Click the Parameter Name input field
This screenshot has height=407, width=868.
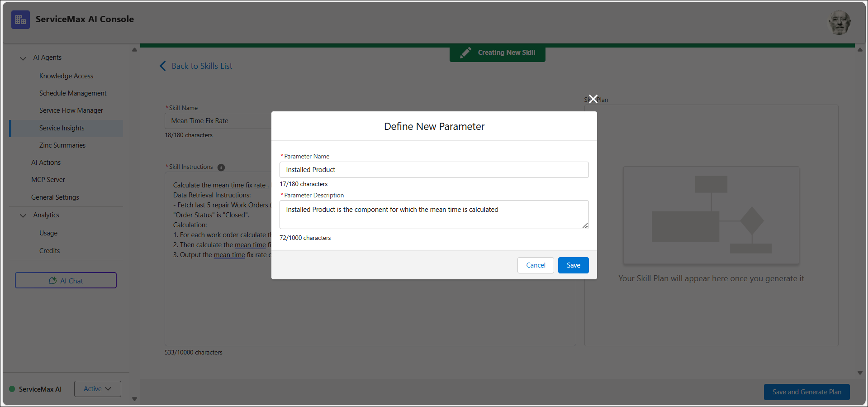point(434,170)
